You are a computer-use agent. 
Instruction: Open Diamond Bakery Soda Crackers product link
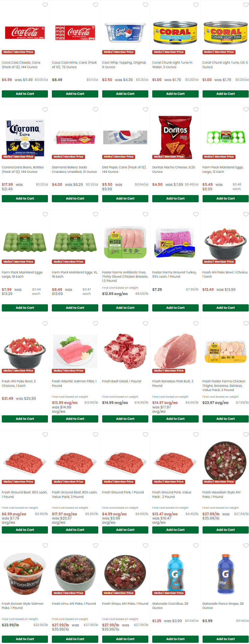[x=74, y=170]
